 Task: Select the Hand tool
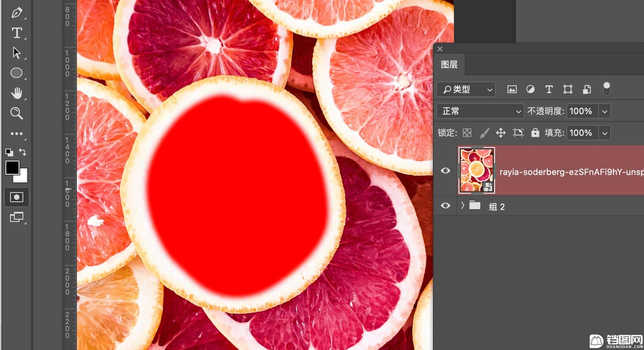[x=16, y=93]
